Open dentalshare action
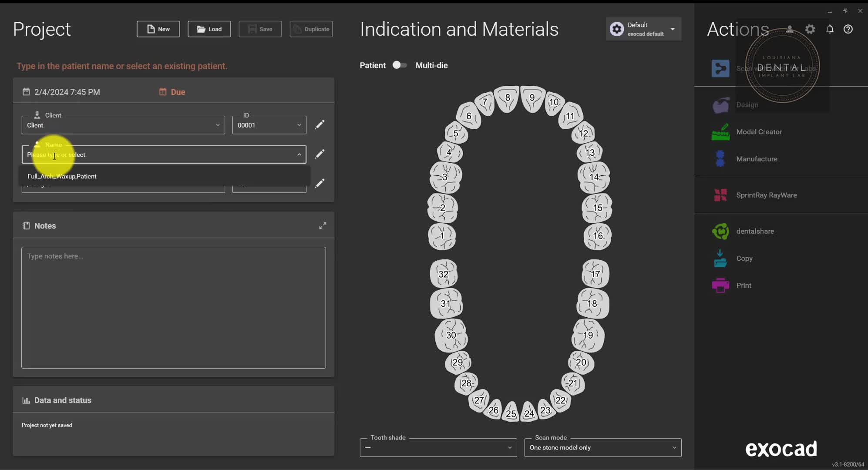The height and width of the screenshot is (470, 868). [x=743, y=231]
